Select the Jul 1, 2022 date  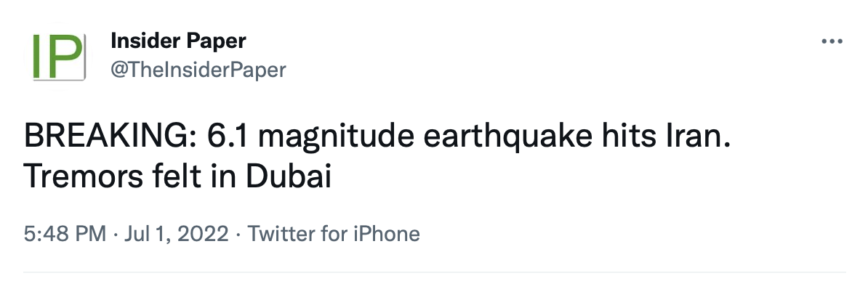pyautogui.click(x=176, y=234)
